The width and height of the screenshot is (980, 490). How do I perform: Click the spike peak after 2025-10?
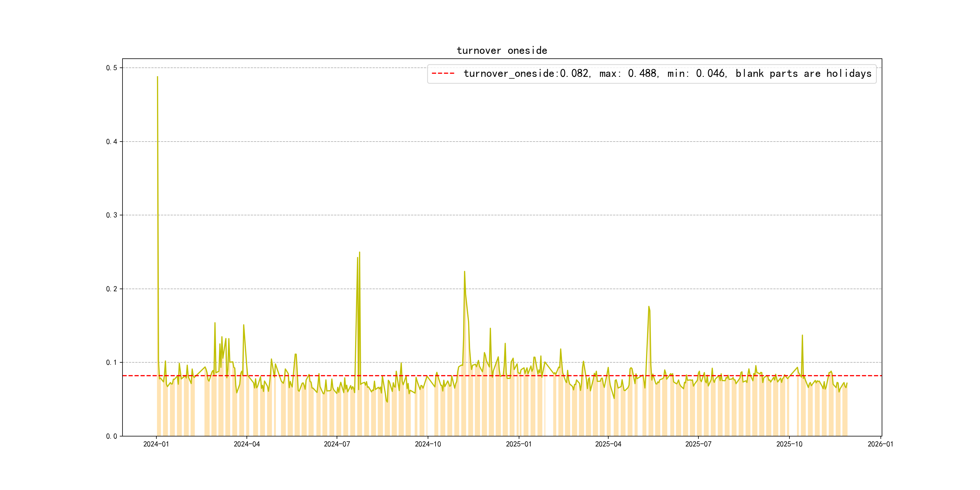tap(802, 335)
